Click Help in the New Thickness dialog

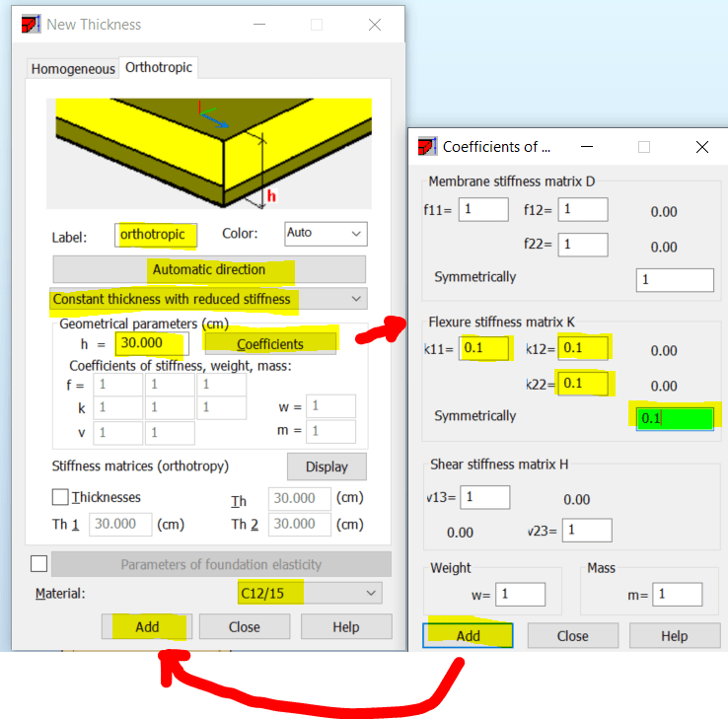point(346,626)
